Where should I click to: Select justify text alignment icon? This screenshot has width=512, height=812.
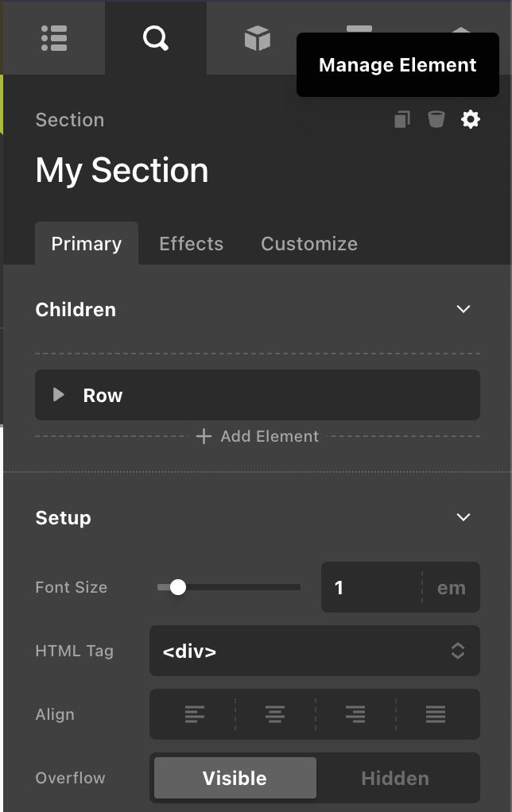[x=436, y=714]
